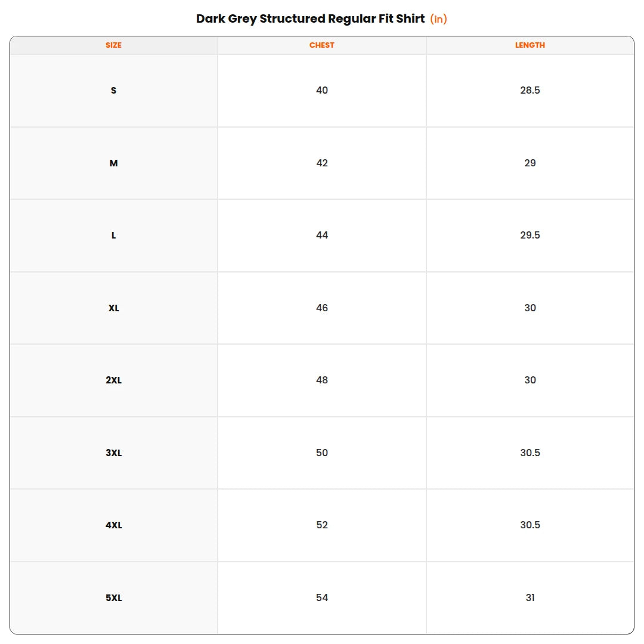Click the CHEST column header
Viewport: 644px width, 644px height.
tap(321, 45)
